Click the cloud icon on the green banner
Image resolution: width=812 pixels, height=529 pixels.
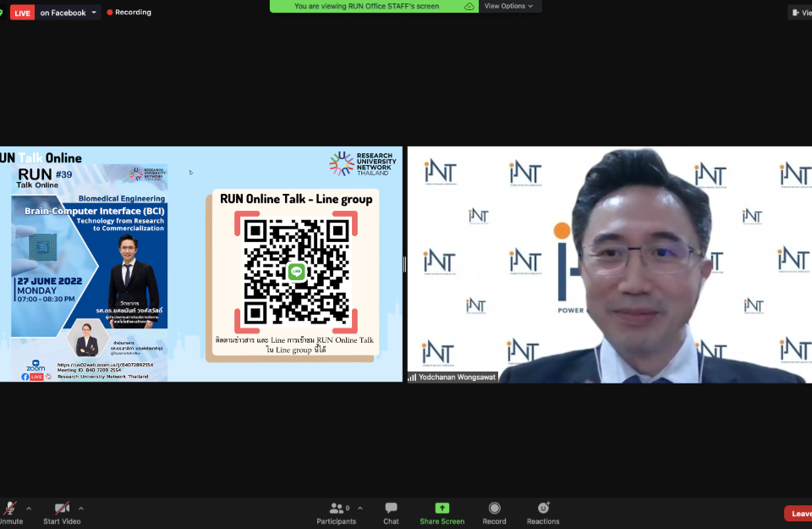469,6
